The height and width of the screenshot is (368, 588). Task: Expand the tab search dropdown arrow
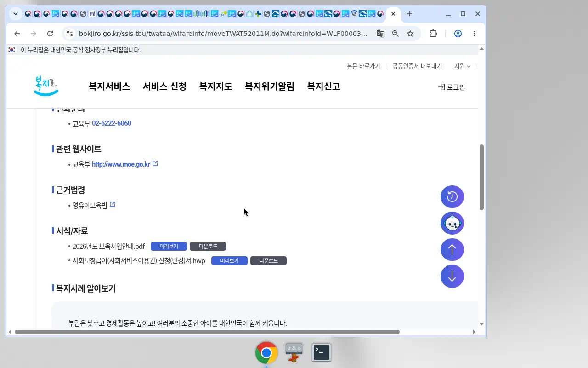click(x=16, y=14)
